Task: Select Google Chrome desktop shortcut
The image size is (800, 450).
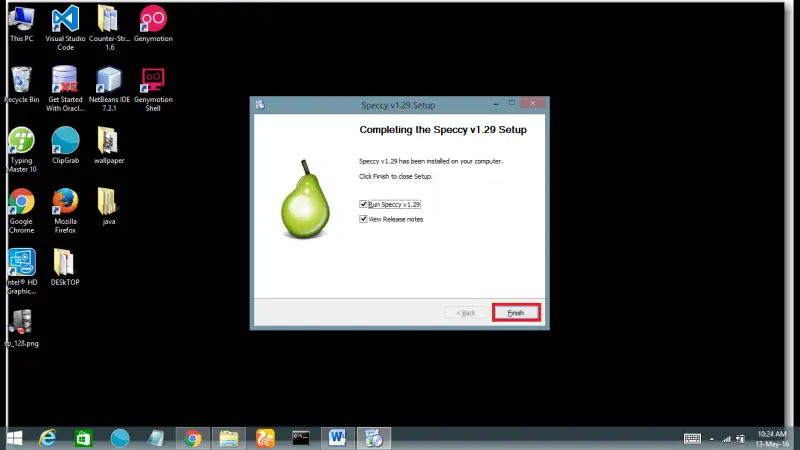Action: [21, 211]
